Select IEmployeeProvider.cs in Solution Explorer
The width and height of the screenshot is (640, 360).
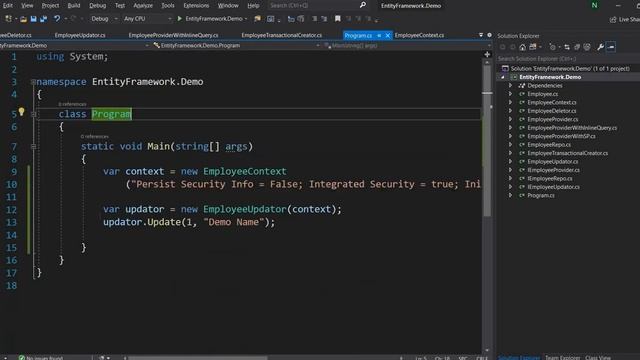553,170
